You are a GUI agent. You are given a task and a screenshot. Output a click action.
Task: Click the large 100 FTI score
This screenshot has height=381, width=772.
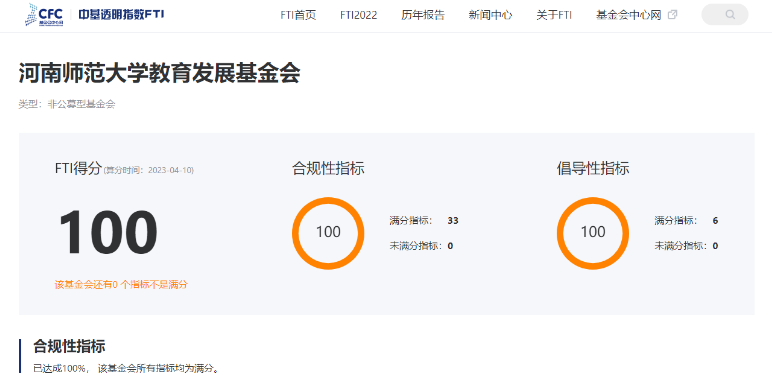coord(108,232)
